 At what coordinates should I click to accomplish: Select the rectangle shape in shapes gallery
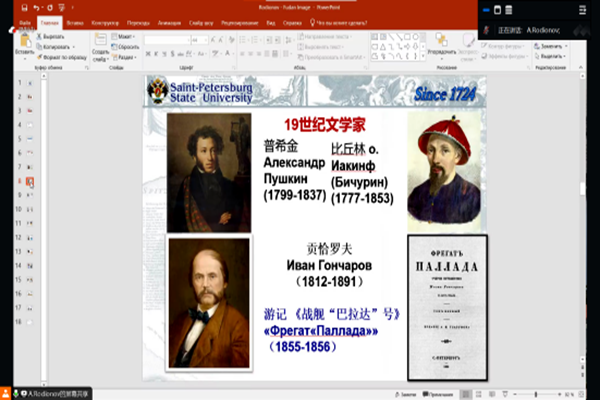(x=407, y=37)
